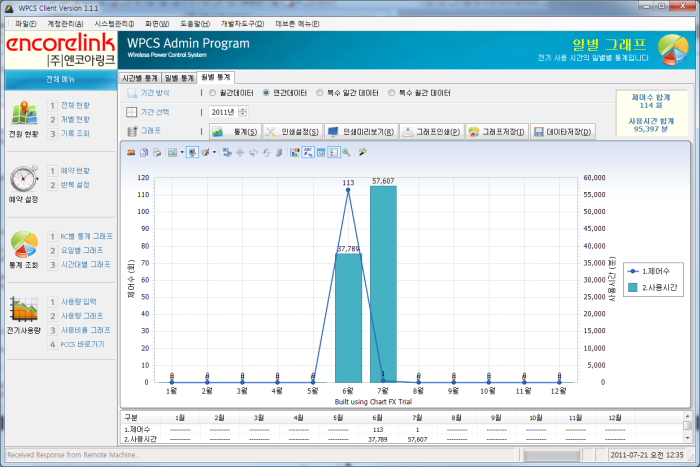The width and height of the screenshot is (700, 467).
Task: Open 개별 현황 link
Action: 75,119
